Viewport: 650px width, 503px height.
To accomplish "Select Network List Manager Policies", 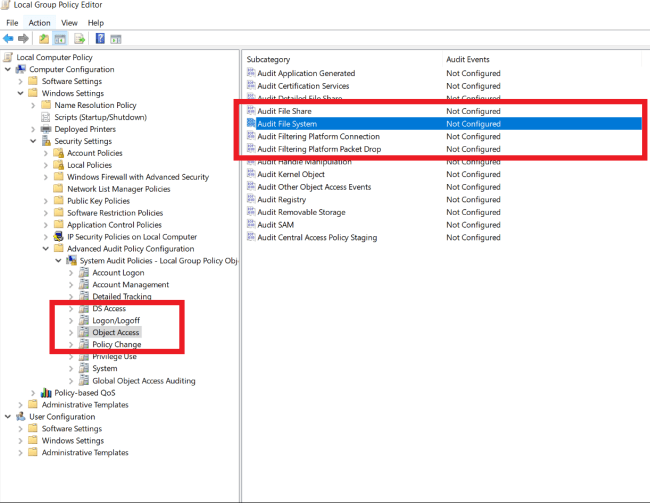I will (x=119, y=189).
